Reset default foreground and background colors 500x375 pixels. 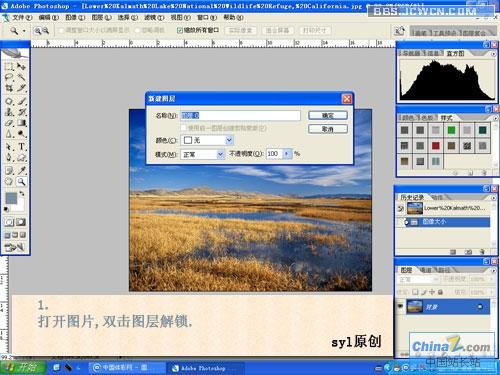pos(6,209)
